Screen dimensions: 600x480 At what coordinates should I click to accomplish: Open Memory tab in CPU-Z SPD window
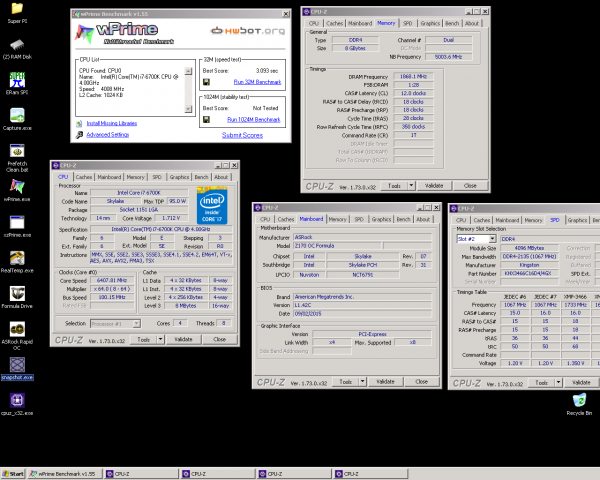tap(533, 220)
